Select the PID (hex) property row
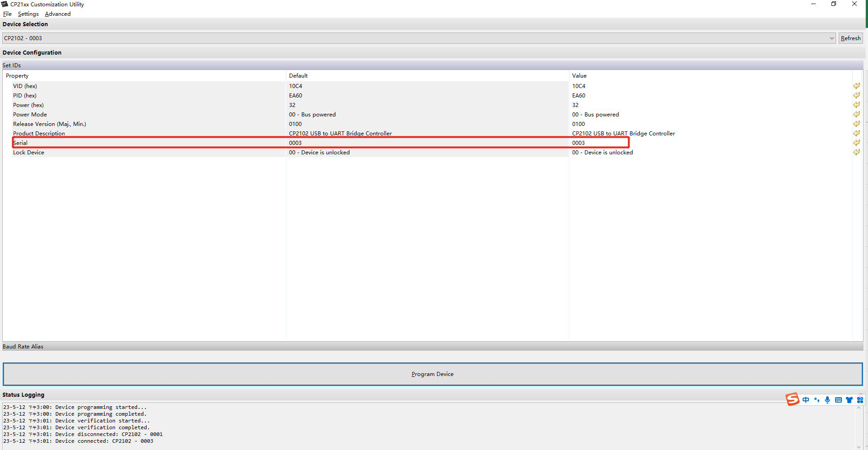Viewport: 868px width, 450px height. (x=25, y=95)
